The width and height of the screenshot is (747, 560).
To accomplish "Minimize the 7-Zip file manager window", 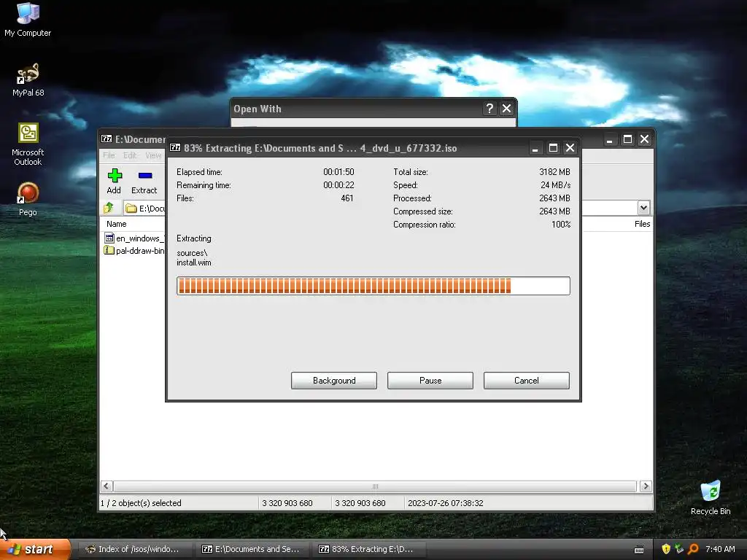I will click(609, 139).
